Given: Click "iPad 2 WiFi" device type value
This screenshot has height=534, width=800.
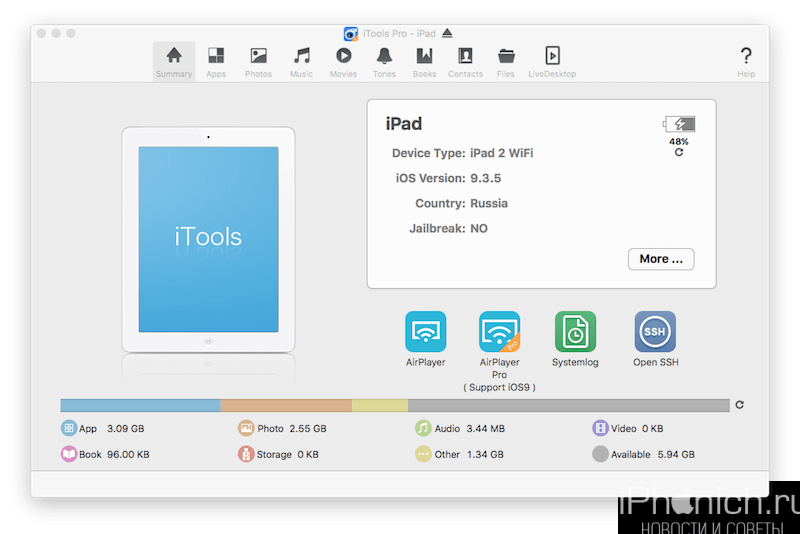Looking at the screenshot, I should coord(502,153).
